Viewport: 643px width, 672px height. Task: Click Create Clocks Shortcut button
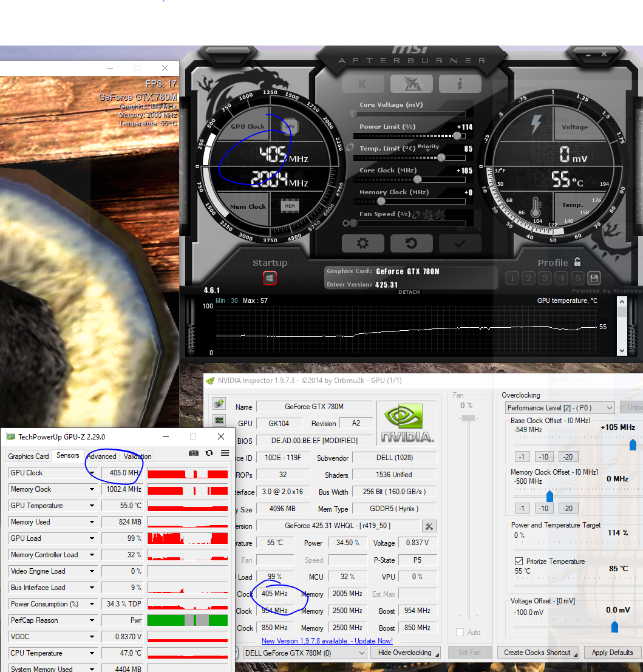(538, 653)
